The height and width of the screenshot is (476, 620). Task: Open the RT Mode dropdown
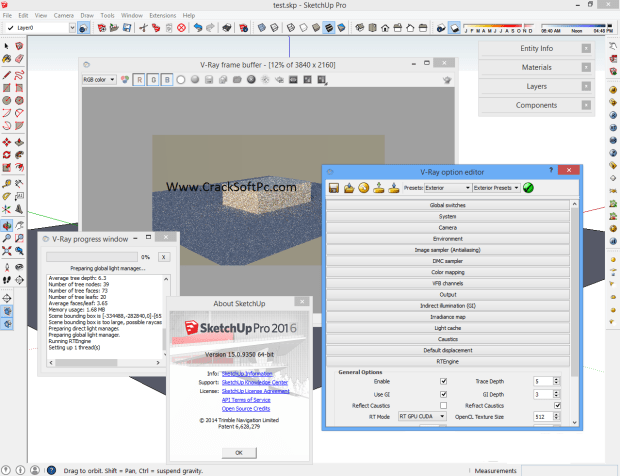422,416
